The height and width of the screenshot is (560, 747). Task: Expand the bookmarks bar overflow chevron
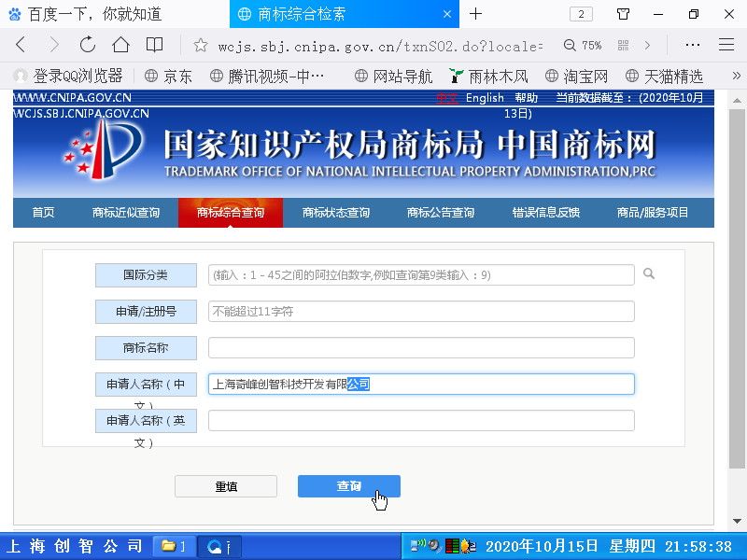736,76
